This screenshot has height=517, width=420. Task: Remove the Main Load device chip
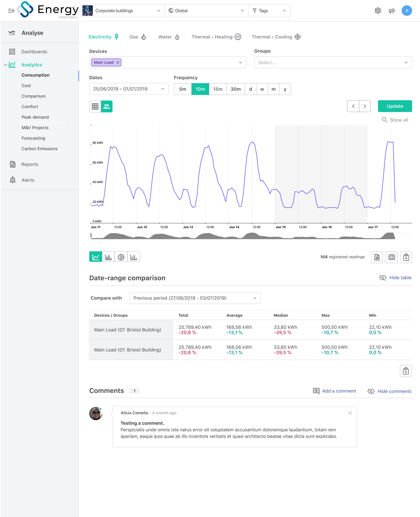click(118, 62)
